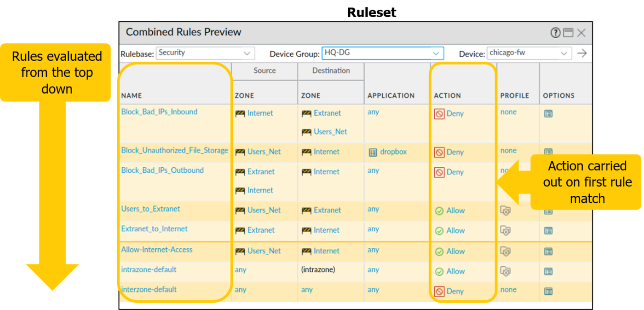Open options icon for intrazone-default rule

[548, 271]
